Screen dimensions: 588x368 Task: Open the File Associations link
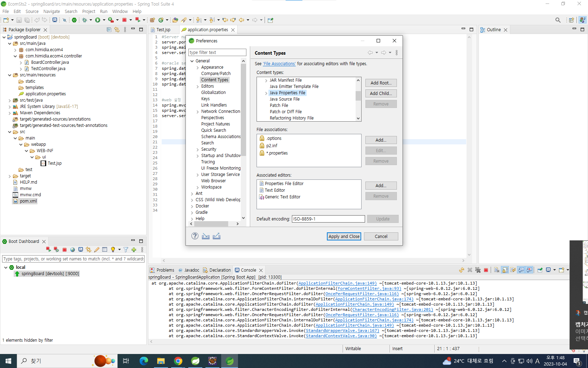click(279, 64)
